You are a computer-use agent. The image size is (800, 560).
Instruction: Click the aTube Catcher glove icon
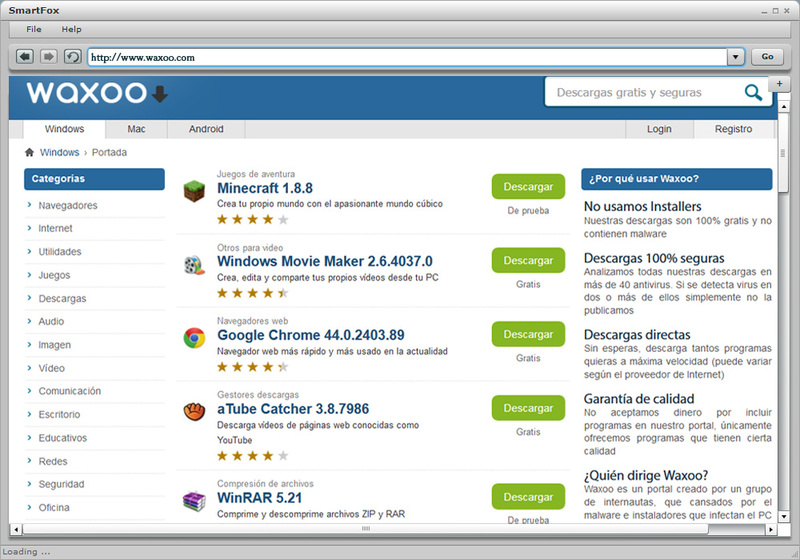194,412
